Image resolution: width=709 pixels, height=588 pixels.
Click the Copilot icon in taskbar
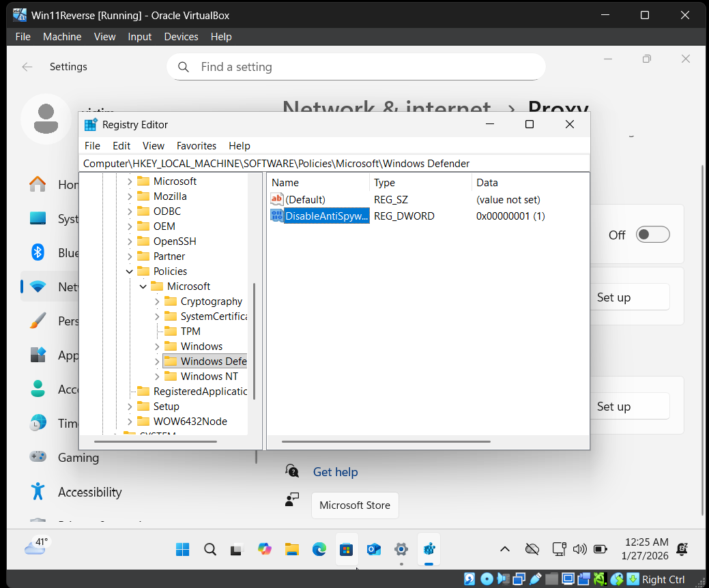[x=264, y=549]
